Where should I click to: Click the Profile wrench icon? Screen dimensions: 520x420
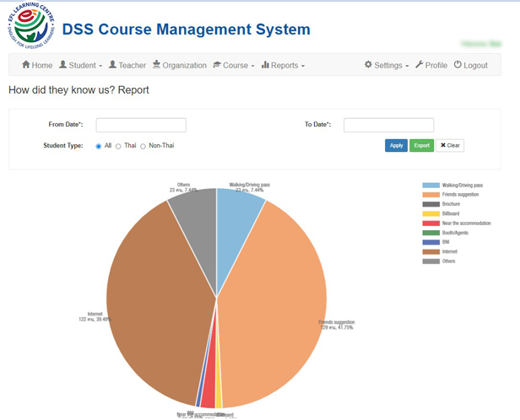(420, 65)
